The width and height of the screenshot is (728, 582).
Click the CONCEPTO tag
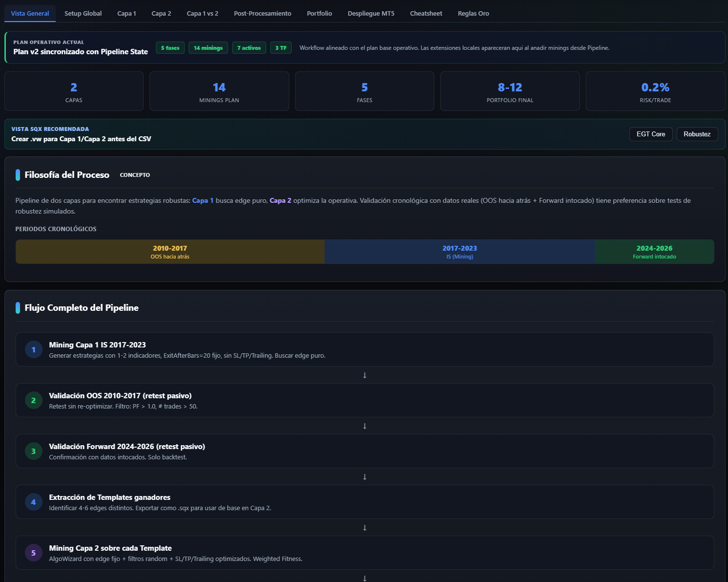[135, 175]
